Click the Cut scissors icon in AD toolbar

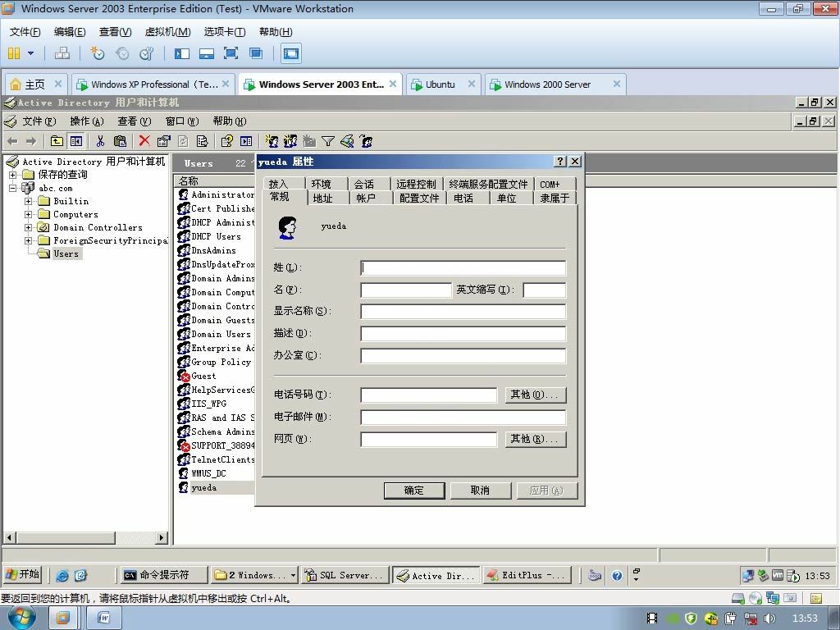100,141
